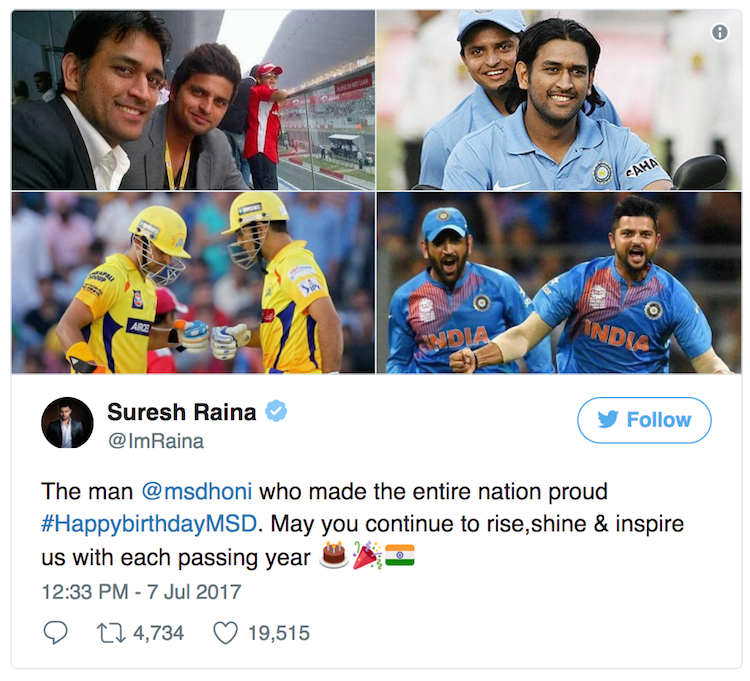Click the 19,515 likes count

pyautogui.click(x=277, y=632)
